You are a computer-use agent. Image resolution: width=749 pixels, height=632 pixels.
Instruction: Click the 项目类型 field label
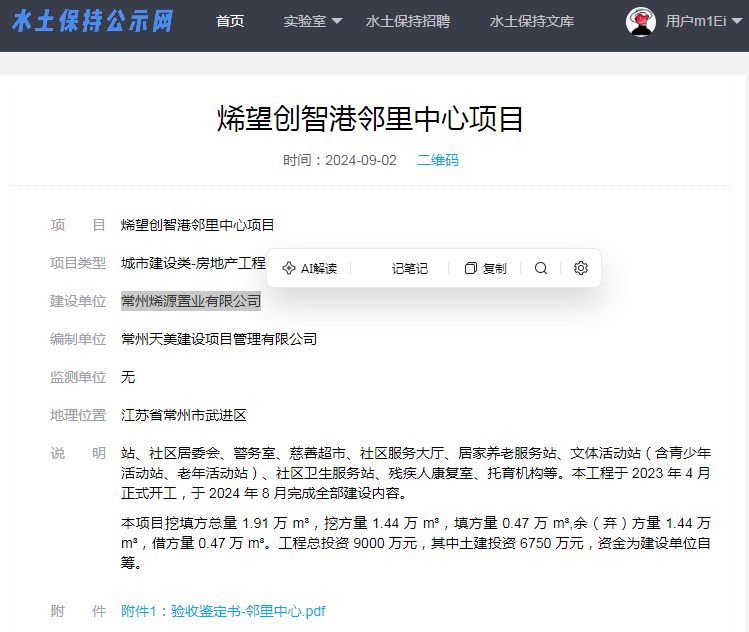click(78, 263)
